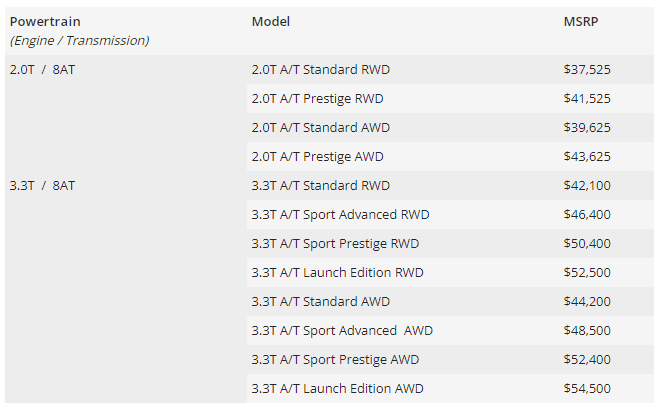Click the MSRP column header

click(x=579, y=21)
